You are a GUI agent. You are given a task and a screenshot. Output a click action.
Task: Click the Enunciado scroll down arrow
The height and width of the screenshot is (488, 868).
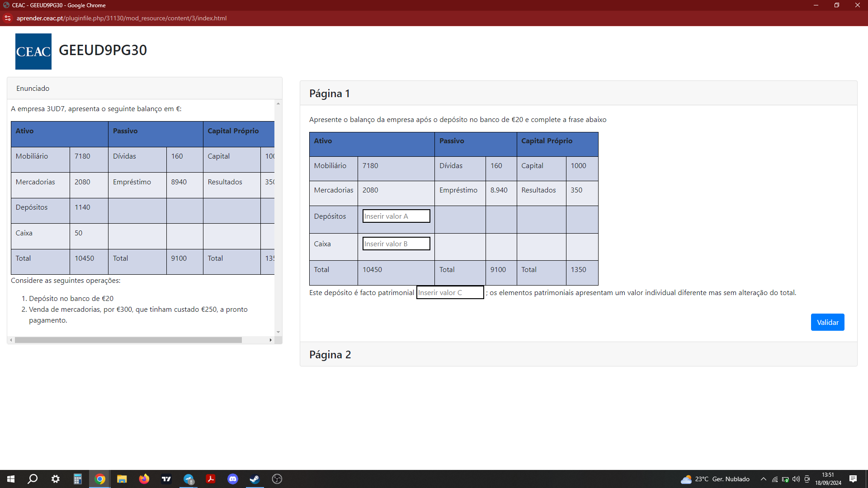tap(278, 332)
